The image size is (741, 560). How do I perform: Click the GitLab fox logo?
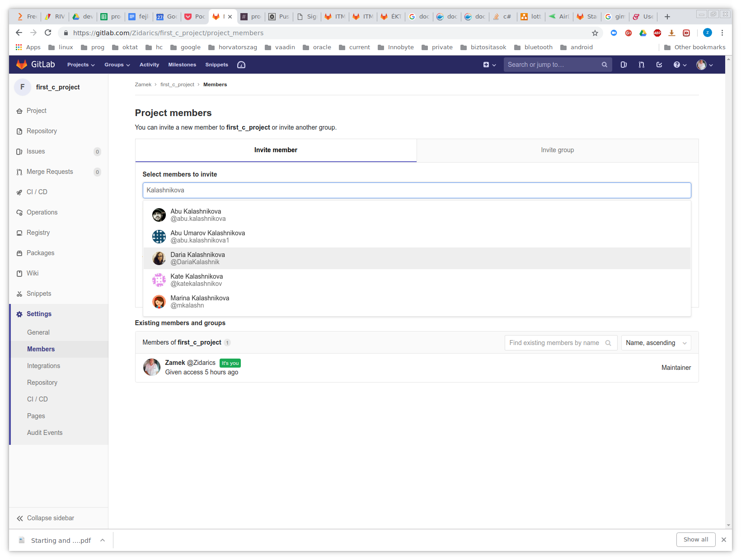coord(22,65)
